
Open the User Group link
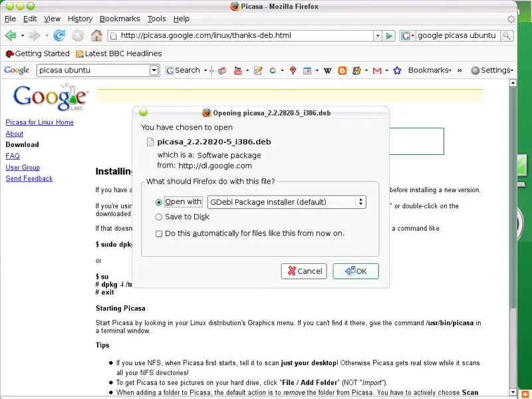(x=23, y=168)
